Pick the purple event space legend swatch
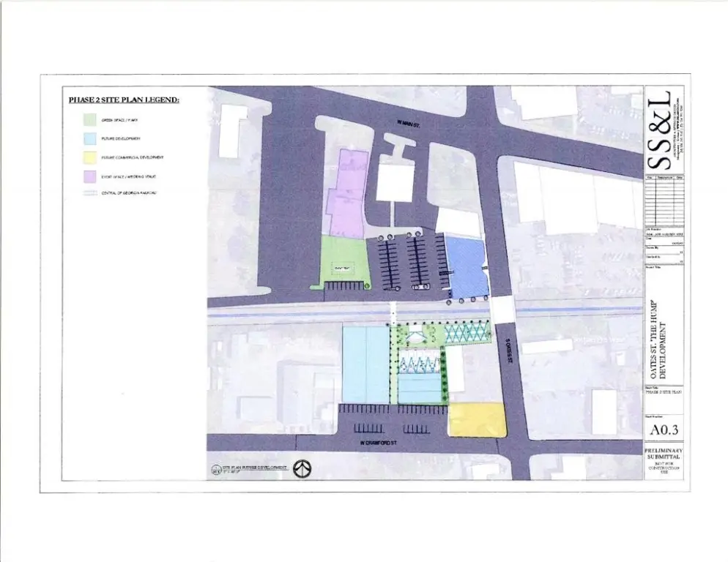This screenshot has height=562, width=728. 90,176
